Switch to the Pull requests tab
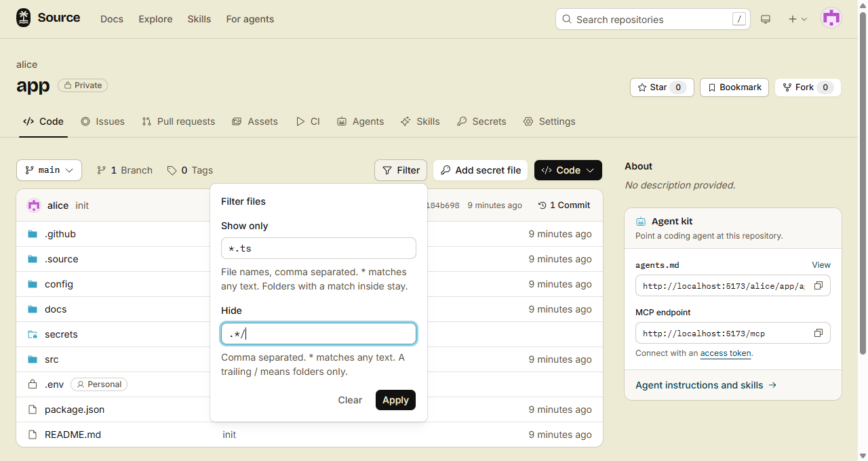868x461 pixels. pyautogui.click(x=178, y=121)
